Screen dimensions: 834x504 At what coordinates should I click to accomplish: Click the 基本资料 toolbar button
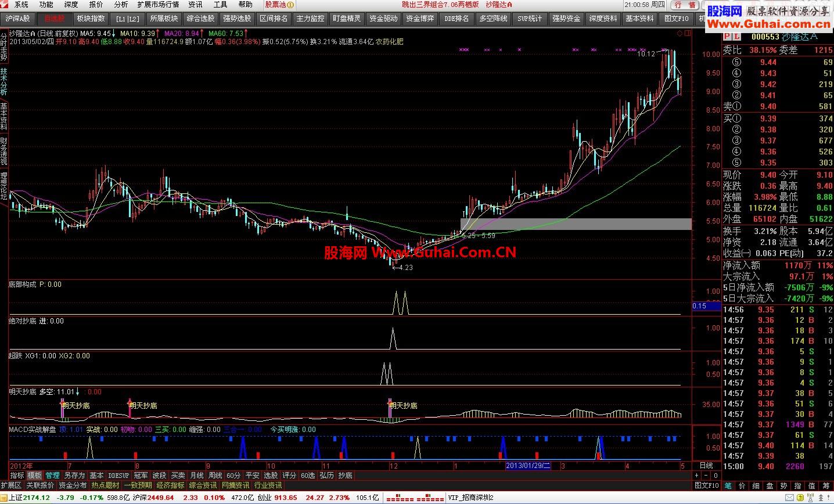coord(639,19)
